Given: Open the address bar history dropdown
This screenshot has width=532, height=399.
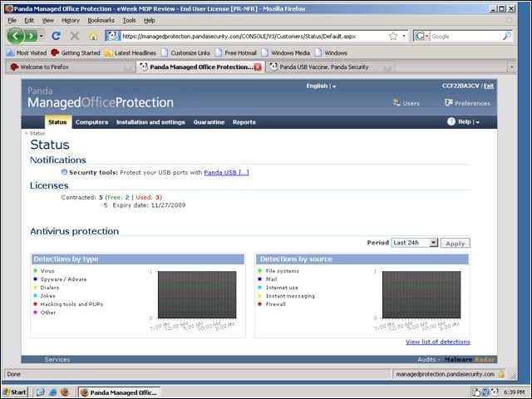Looking at the screenshot, I should pyautogui.click(x=404, y=36).
